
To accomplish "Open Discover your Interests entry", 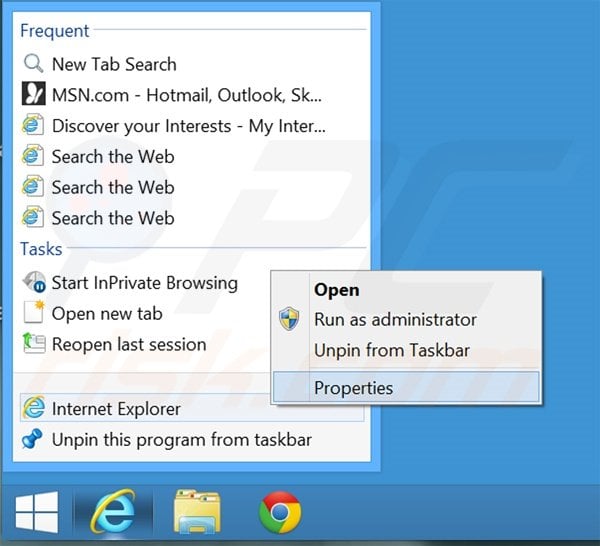I will point(192,125).
